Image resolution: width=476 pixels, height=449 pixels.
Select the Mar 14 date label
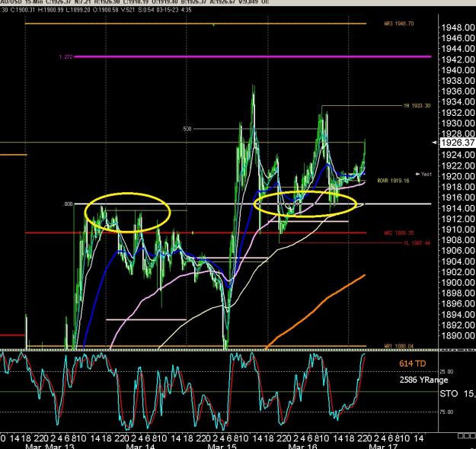coord(140,447)
